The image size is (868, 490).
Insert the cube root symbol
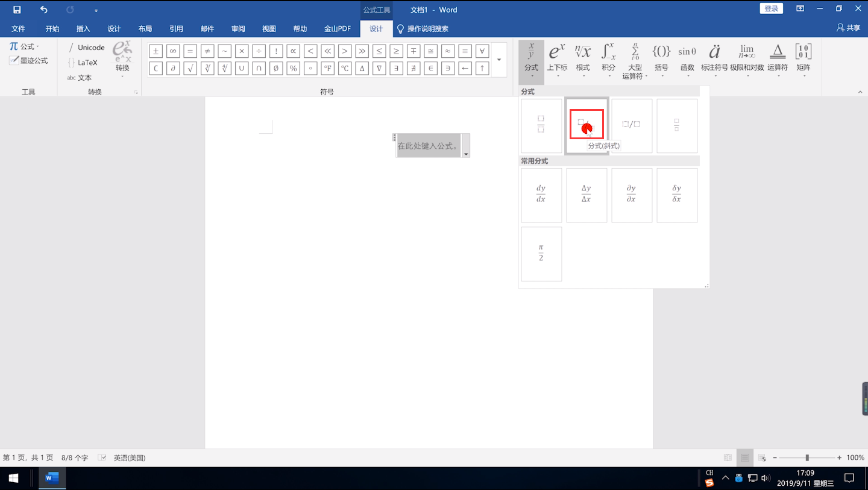point(207,68)
